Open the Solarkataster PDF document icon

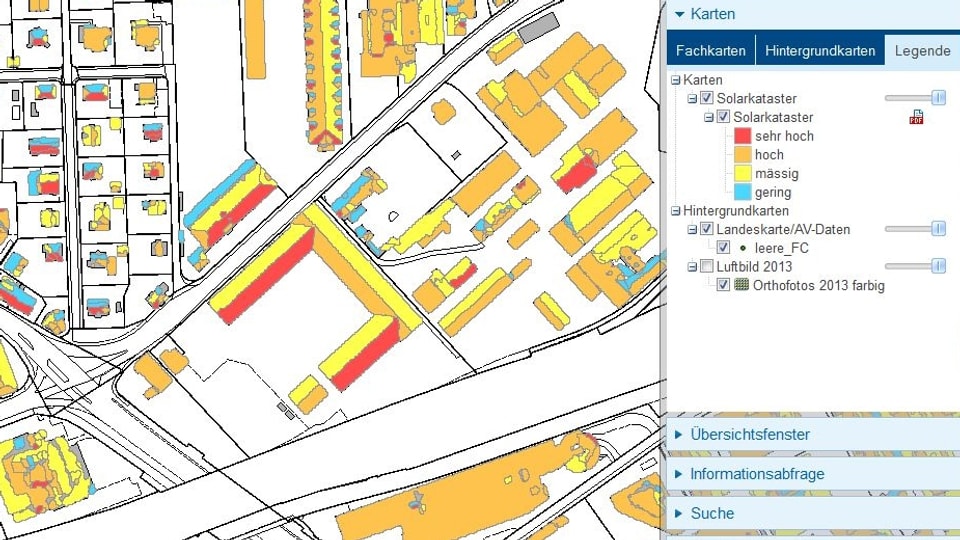(917, 117)
